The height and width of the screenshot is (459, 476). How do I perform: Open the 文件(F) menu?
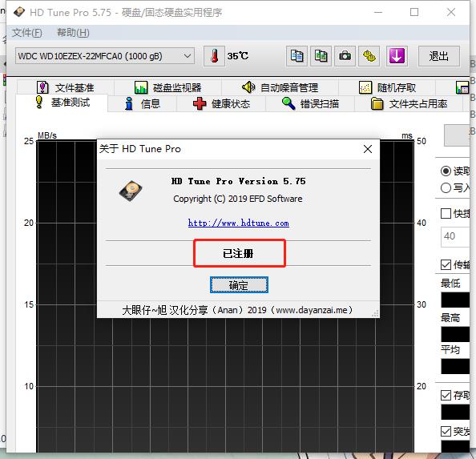(27, 33)
